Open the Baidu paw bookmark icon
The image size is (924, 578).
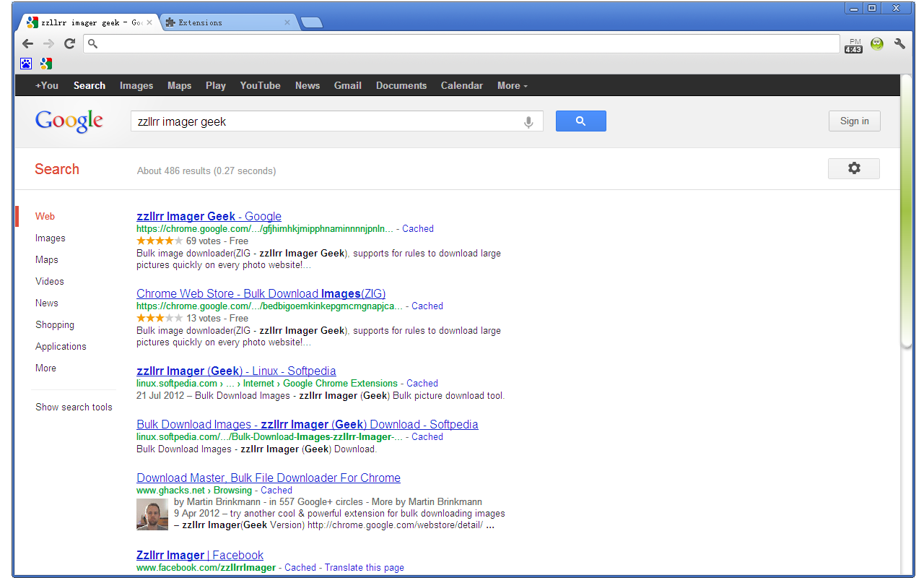pyautogui.click(x=26, y=64)
